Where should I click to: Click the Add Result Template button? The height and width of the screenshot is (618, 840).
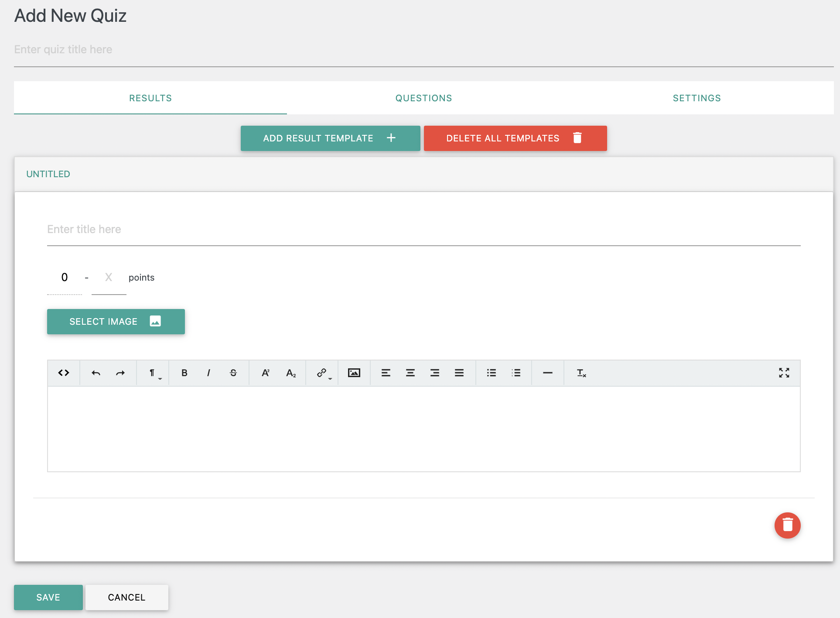click(x=330, y=138)
